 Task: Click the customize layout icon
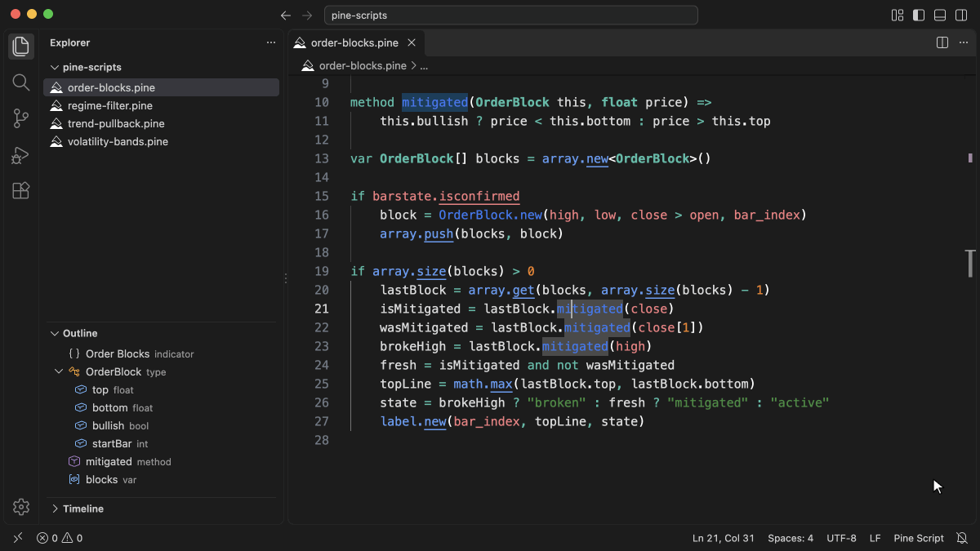(898, 15)
